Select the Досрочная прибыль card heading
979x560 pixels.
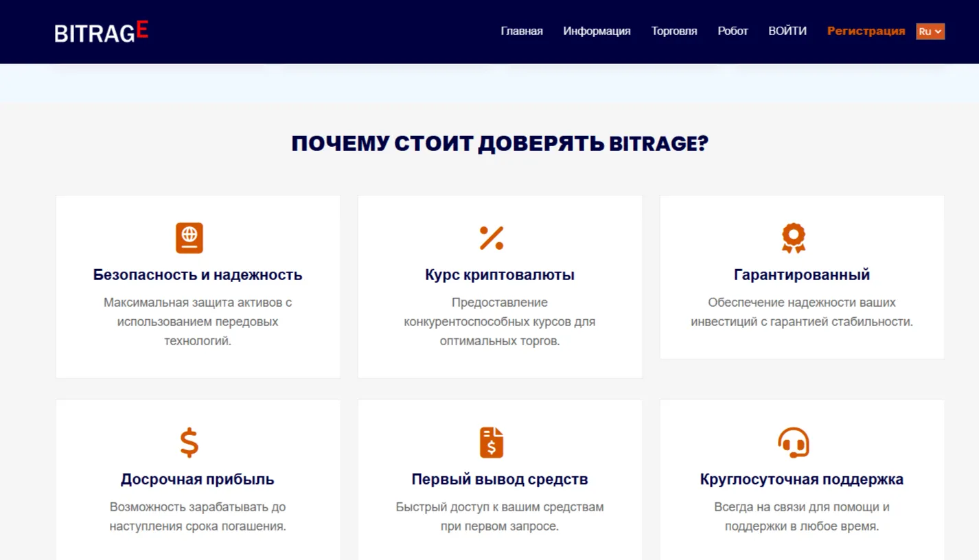click(x=198, y=480)
